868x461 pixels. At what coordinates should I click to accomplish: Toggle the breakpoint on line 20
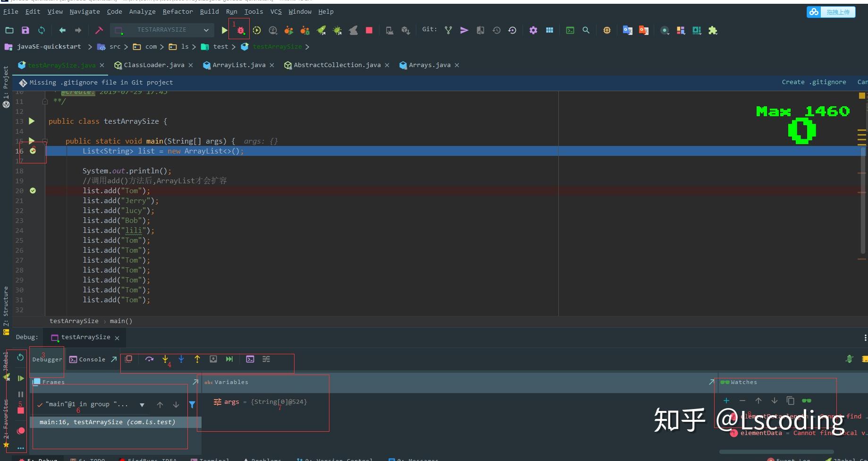(x=33, y=191)
